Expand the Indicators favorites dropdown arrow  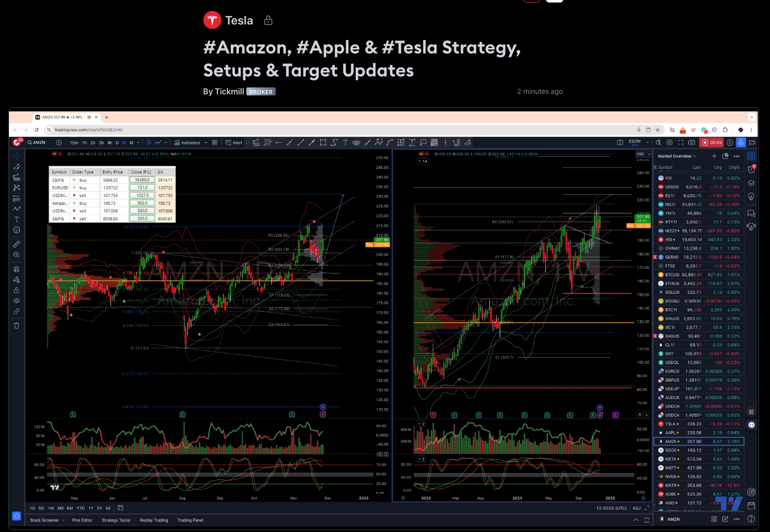pos(206,142)
